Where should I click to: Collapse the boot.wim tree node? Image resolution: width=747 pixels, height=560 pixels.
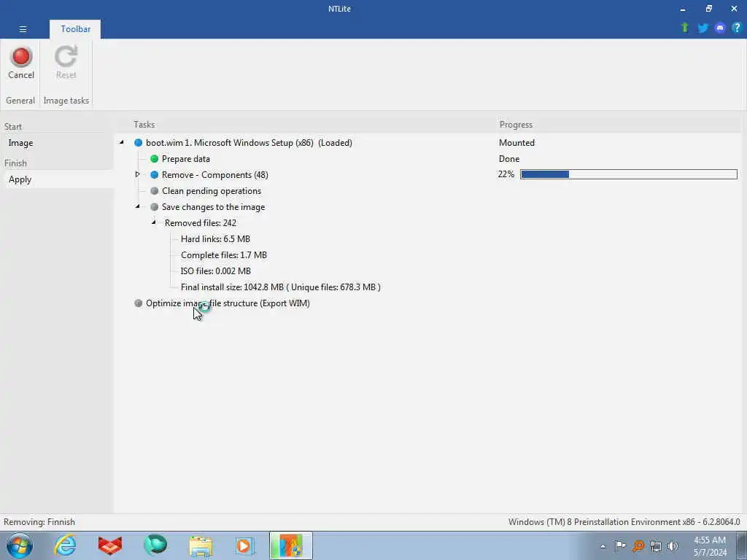[x=122, y=142]
